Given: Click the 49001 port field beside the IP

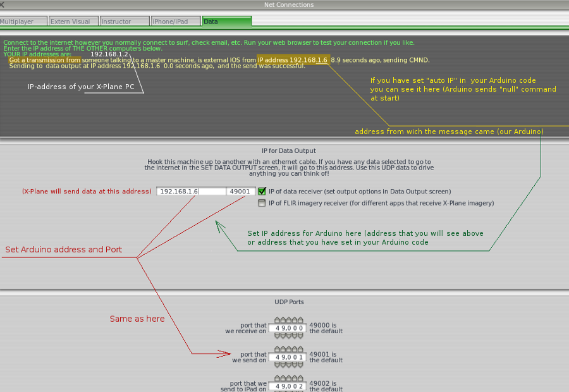Looking at the screenshot, I should (241, 192).
